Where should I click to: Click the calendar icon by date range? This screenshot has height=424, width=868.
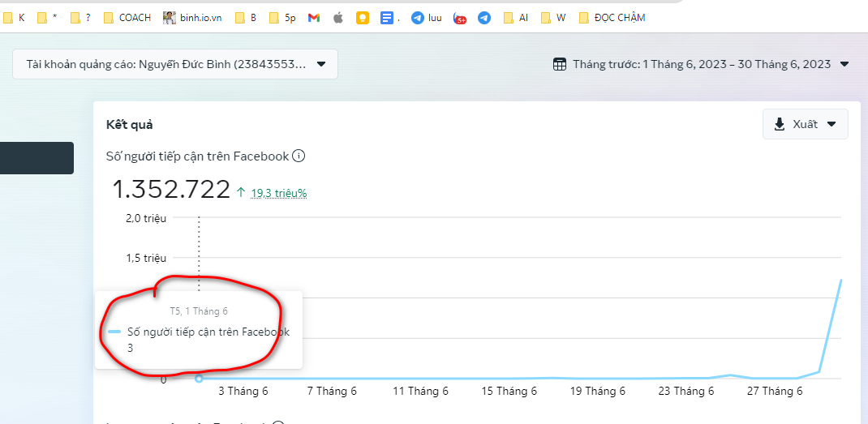coord(560,64)
